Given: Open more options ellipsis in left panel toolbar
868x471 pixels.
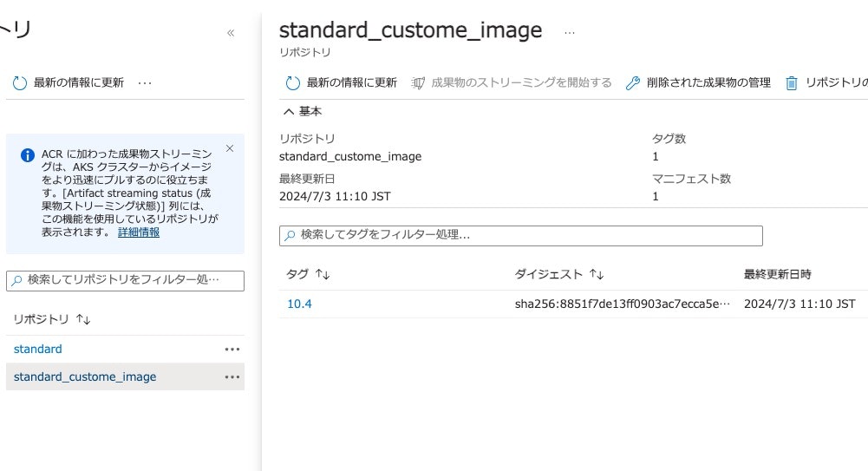Looking at the screenshot, I should (145, 83).
